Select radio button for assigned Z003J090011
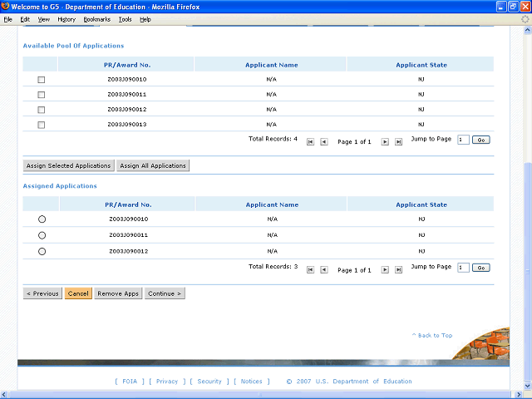Viewport: 532px width, 399px height. [42, 235]
